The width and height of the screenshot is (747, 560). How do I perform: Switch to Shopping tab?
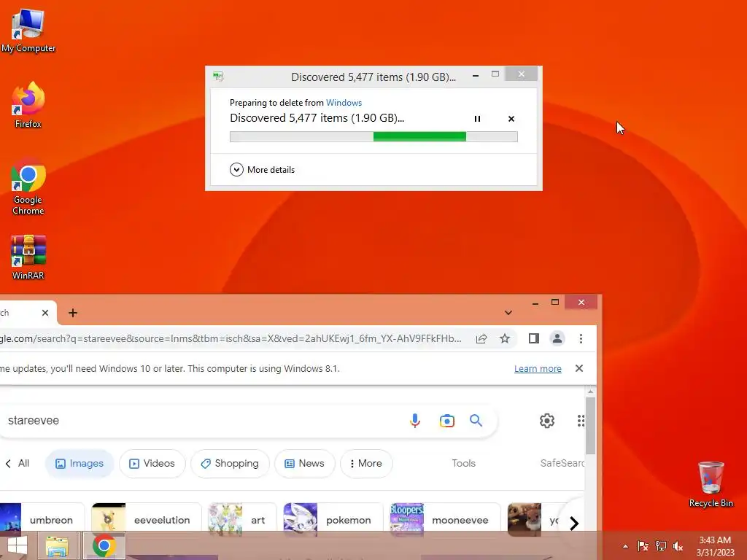(x=230, y=463)
